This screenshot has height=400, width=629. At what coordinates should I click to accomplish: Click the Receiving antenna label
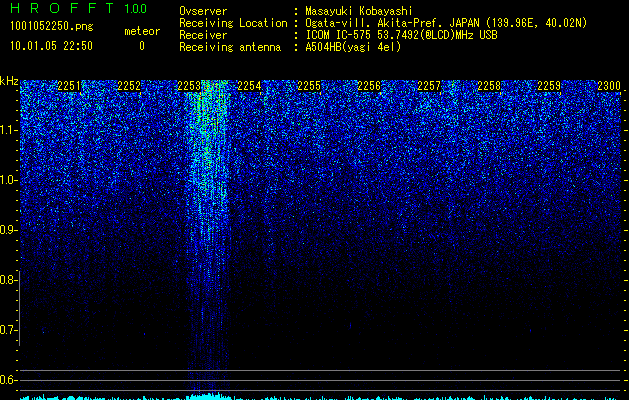230,47
